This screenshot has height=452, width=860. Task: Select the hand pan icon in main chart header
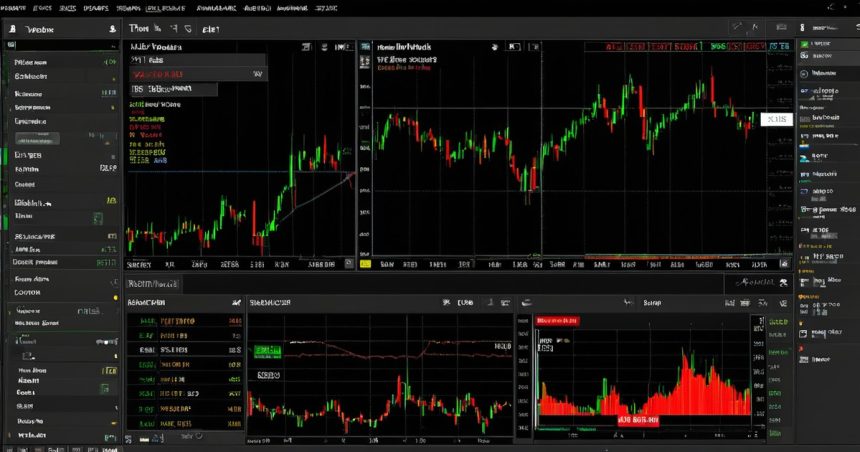pos(494,47)
